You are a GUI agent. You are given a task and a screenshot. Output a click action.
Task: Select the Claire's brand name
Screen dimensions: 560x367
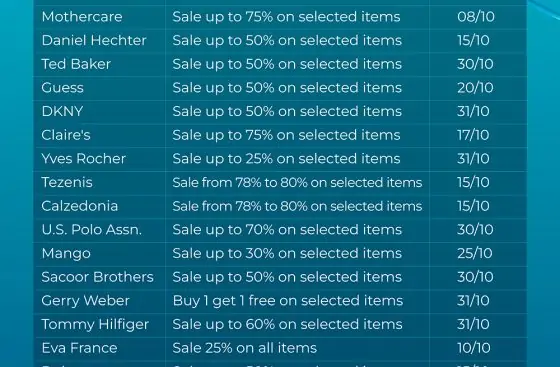pyautogui.click(x=66, y=135)
